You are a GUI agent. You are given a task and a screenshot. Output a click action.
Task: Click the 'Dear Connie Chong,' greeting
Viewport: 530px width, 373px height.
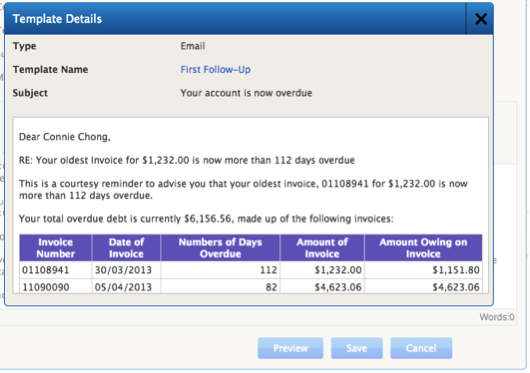tap(65, 137)
